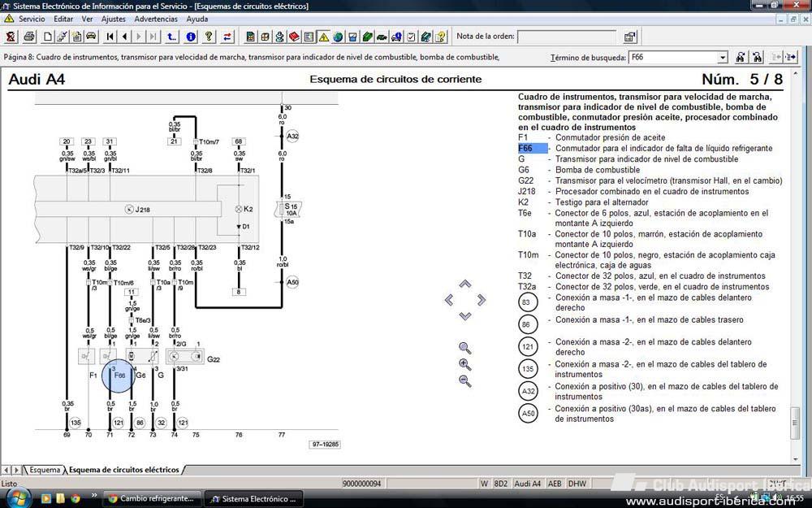Go to previous page arrow

(124, 37)
